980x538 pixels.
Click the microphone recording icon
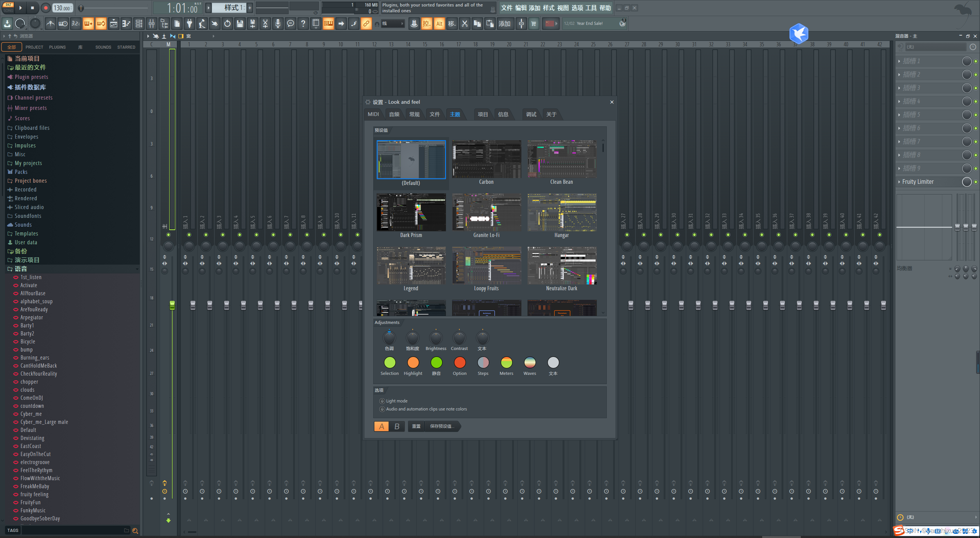point(278,23)
